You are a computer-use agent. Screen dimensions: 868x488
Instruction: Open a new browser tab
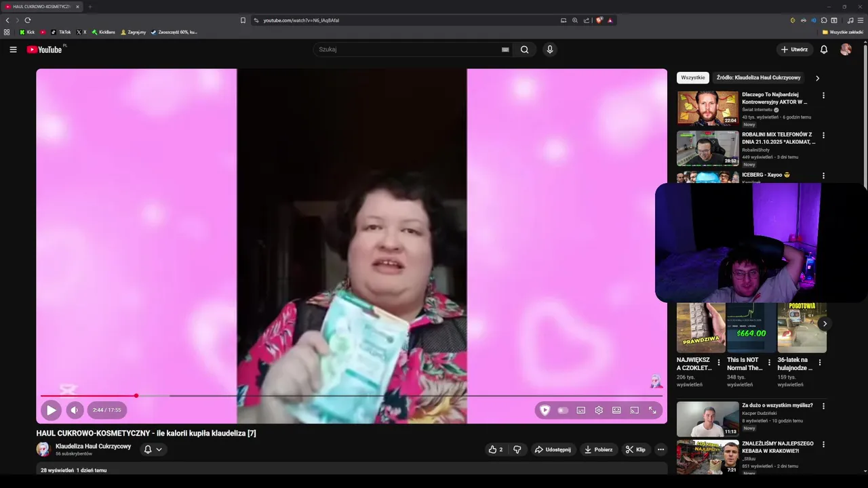pyautogui.click(x=90, y=7)
